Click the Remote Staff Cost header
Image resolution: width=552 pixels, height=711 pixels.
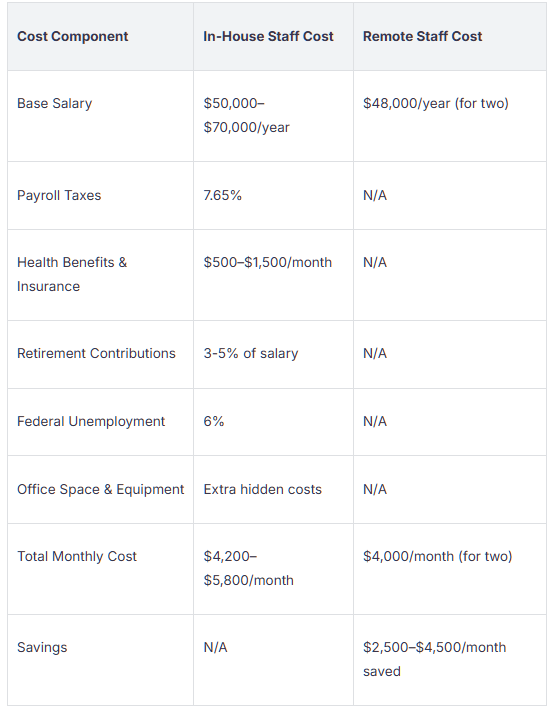tap(422, 36)
